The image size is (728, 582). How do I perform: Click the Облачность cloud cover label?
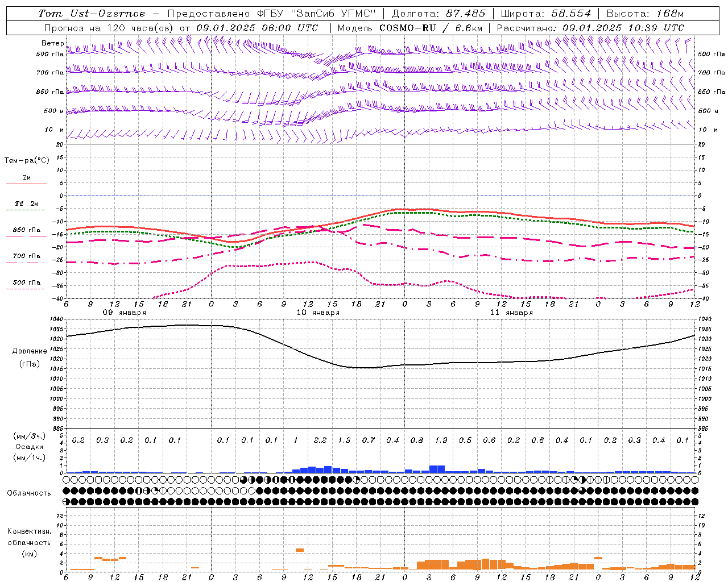pos(29,493)
